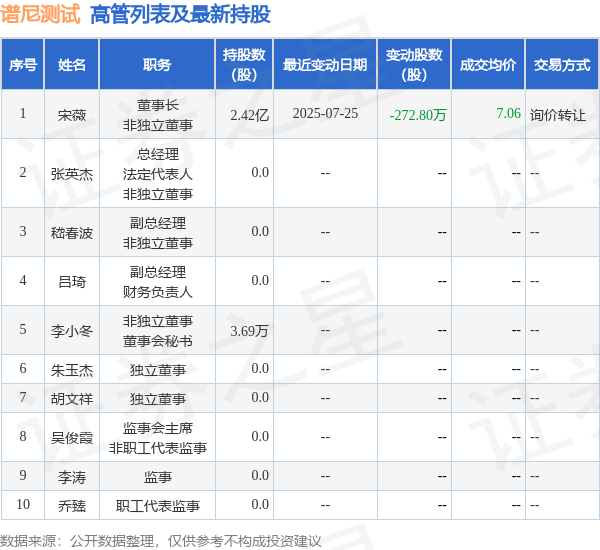Click 副总经理 in 嵇春波's row

tap(158, 223)
